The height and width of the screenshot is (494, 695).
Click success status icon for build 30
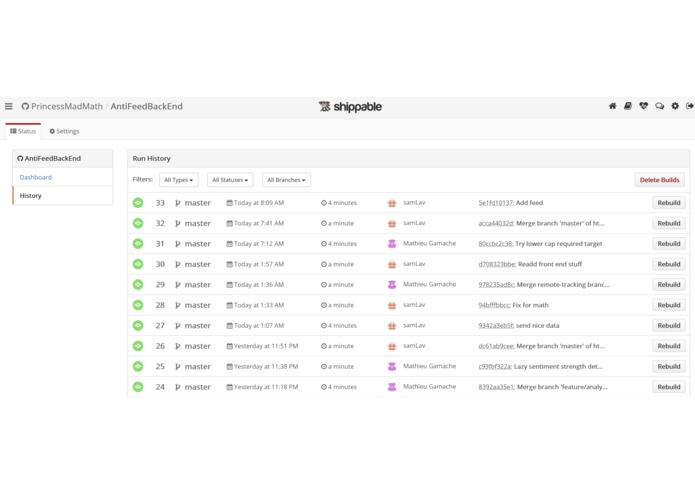tap(138, 264)
